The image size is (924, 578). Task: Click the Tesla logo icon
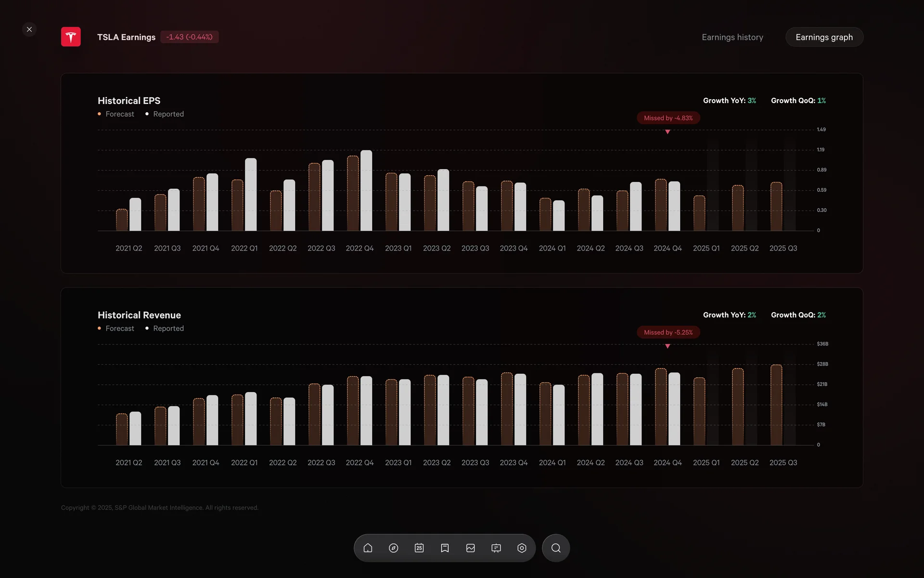(71, 37)
